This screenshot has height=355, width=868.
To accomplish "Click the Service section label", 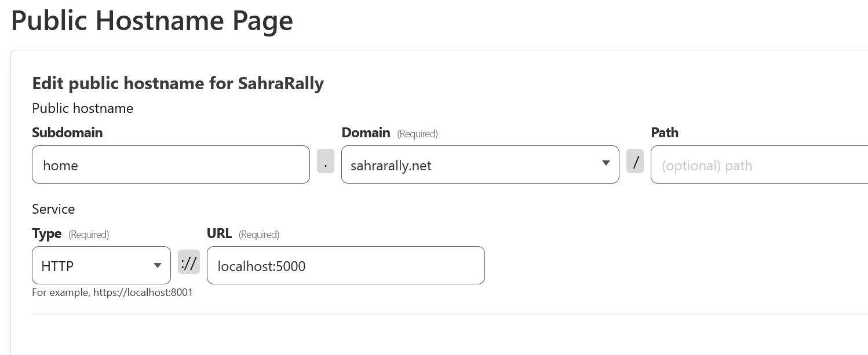I will pyautogui.click(x=53, y=209).
